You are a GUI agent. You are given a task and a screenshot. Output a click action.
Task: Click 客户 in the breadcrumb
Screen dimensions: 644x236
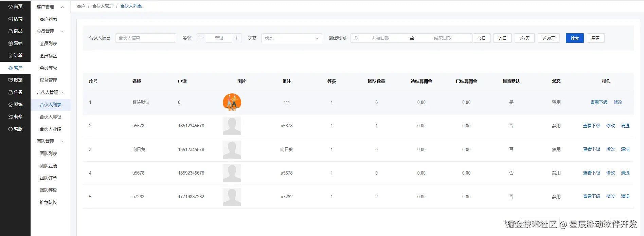pyautogui.click(x=81, y=6)
